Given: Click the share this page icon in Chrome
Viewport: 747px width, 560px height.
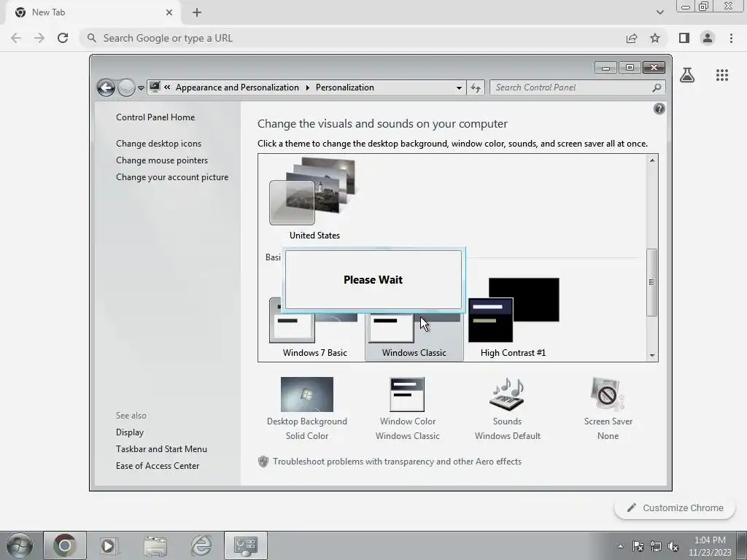Looking at the screenshot, I should [x=632, y=38].
